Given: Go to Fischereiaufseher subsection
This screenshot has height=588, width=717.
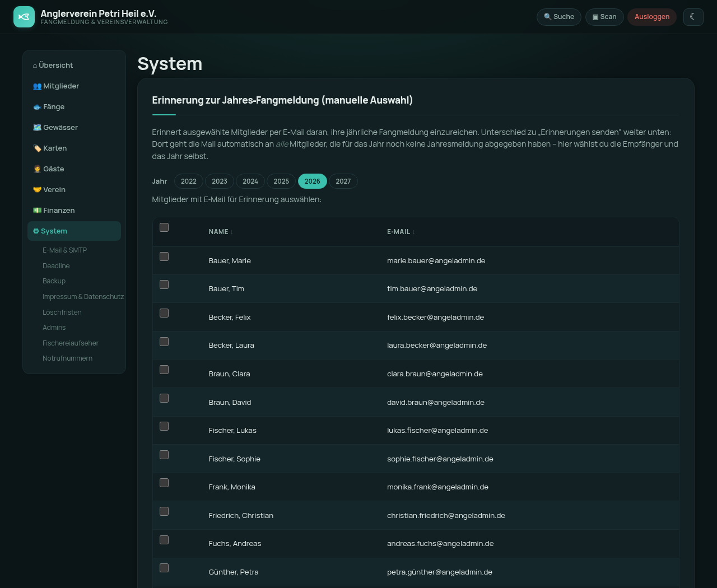Looking at the screenshot, I should tap(71, 343).
